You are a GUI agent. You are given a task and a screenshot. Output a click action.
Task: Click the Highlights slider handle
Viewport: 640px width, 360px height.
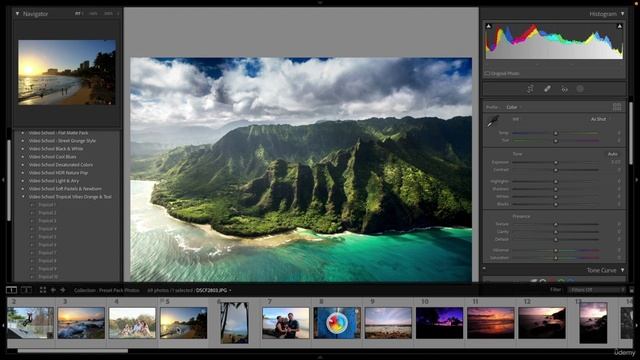[x=556, y=182]
